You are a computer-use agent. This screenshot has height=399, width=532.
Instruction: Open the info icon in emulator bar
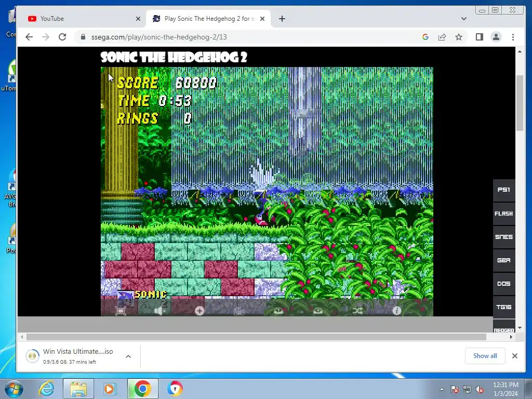(x=397, y=311)
